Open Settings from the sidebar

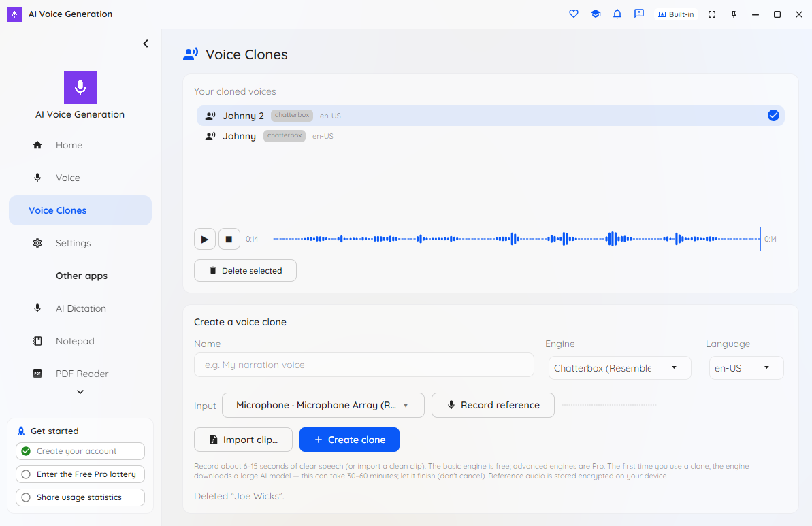[x=80, y=243]
